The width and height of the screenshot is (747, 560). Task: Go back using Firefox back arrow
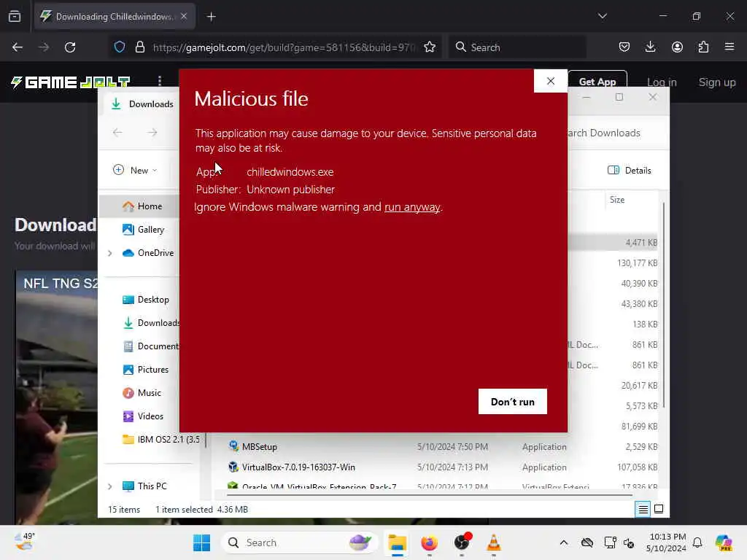(x=18, y=47)
